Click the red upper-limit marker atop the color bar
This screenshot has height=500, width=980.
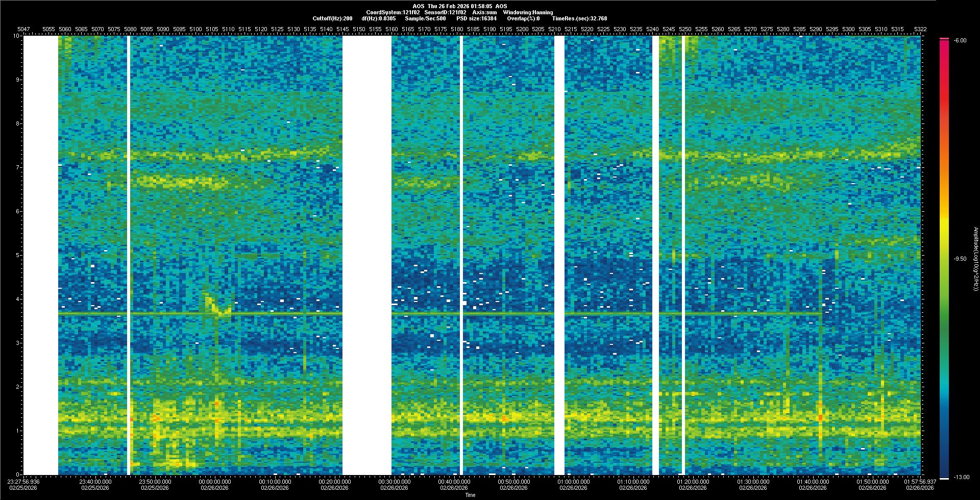coord(944,39)
